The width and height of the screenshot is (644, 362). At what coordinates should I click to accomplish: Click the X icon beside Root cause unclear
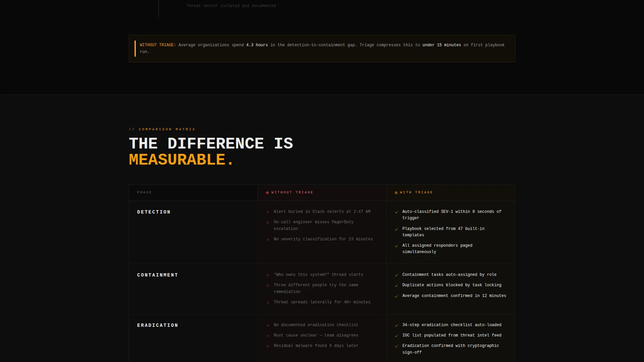tap(268, 336)
